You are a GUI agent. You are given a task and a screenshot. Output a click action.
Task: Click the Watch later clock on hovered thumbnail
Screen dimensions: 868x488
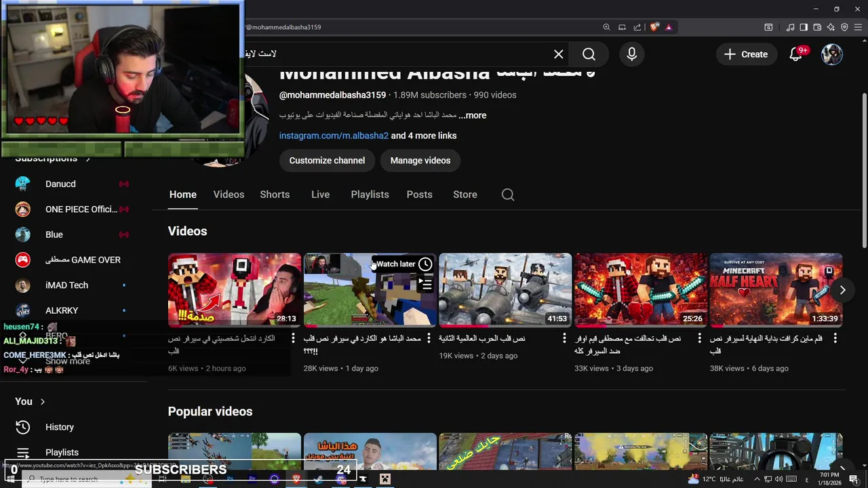(x=425, y=264)
